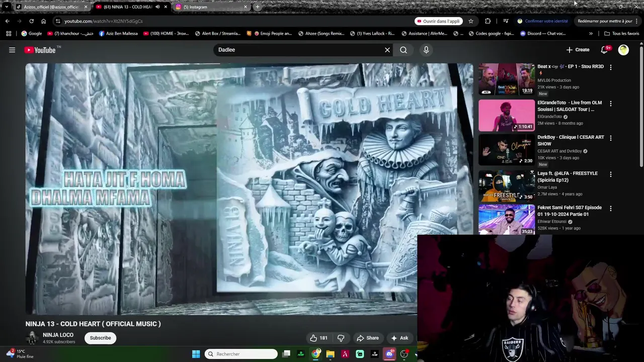Click the browser address bar URL
The height and width of the screenshot is (362, 644).
[x=103, y=21]
